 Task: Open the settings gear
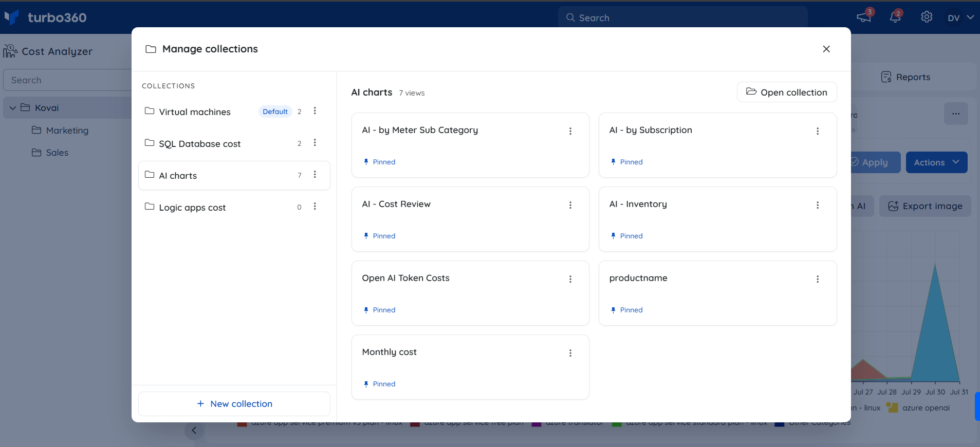click(x=927, y=17)
